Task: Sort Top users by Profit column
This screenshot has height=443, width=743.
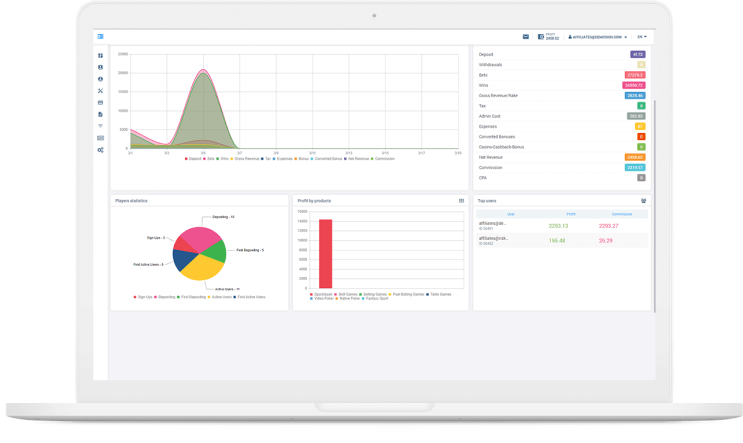Action: [570, 214]
